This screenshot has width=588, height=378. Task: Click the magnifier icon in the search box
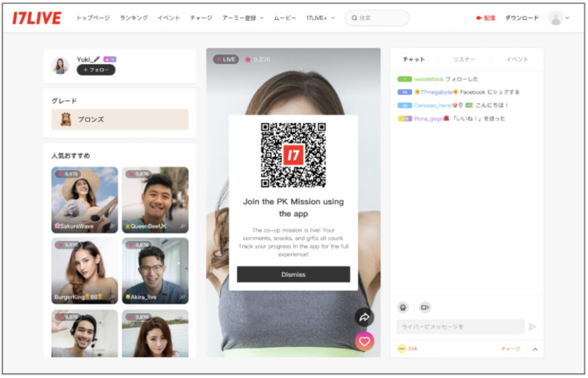point(354,18)
